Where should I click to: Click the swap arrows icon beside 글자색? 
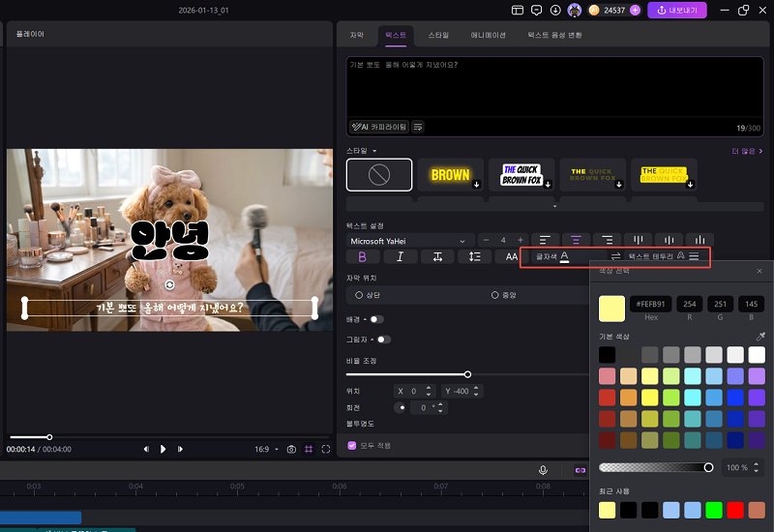(x=615, y=256)
